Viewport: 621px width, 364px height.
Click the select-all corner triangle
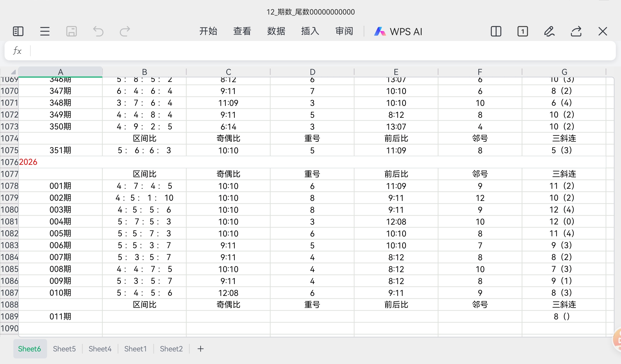(13, 72)
